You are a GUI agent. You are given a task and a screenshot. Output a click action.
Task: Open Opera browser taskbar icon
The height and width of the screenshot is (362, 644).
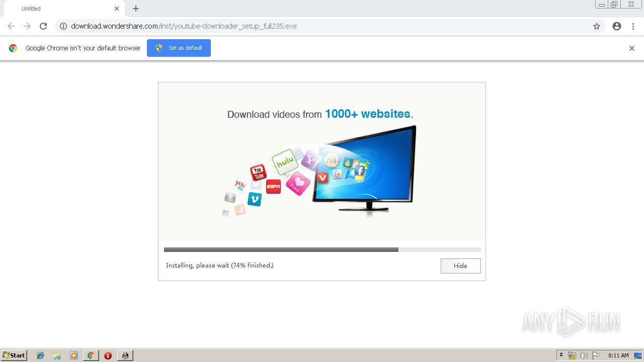[108, 355]
